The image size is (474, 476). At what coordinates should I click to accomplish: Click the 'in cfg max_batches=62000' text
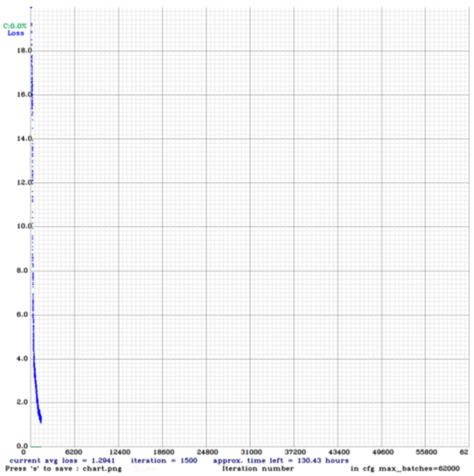pos(405,468)
